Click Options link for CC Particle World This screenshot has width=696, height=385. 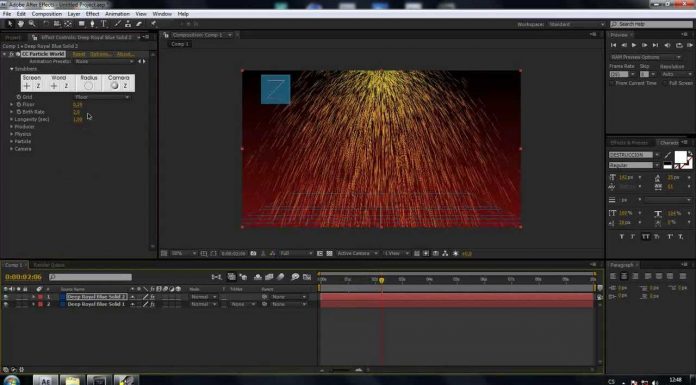click(101, 54)
